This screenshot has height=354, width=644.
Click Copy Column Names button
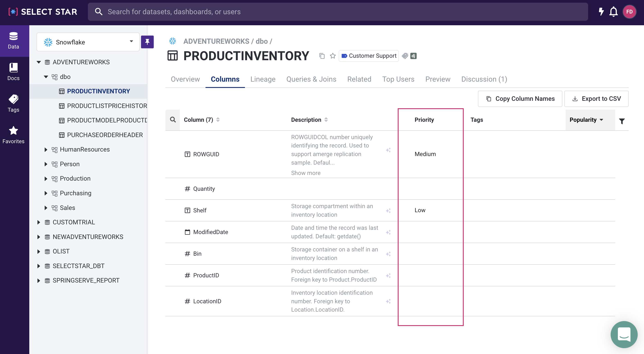point(520,99)
